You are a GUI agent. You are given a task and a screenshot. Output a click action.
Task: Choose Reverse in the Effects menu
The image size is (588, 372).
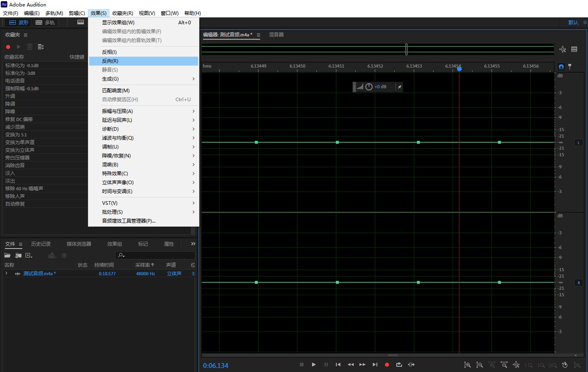click(144, 61)
